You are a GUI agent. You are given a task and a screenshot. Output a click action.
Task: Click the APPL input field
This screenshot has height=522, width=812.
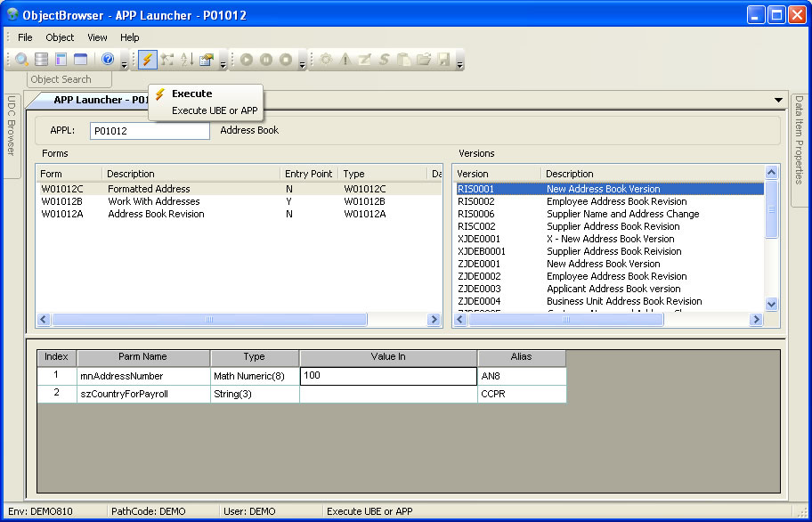[150, 131]
